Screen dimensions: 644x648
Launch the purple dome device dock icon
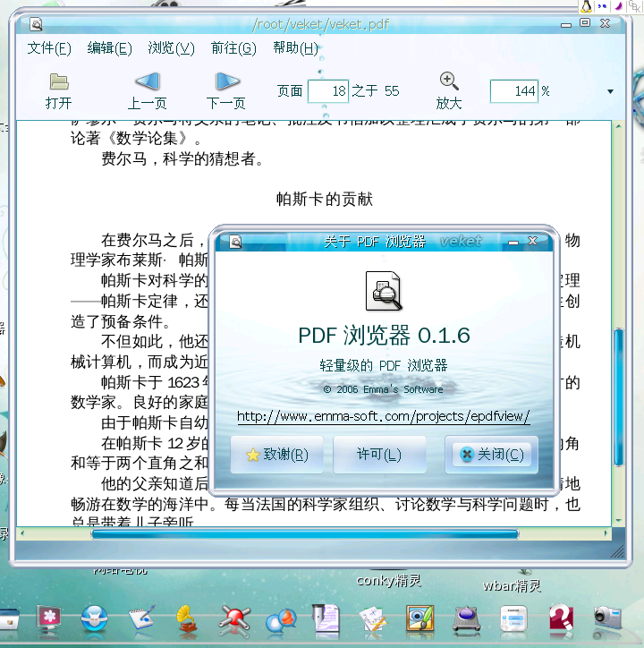tap(466, 618)
